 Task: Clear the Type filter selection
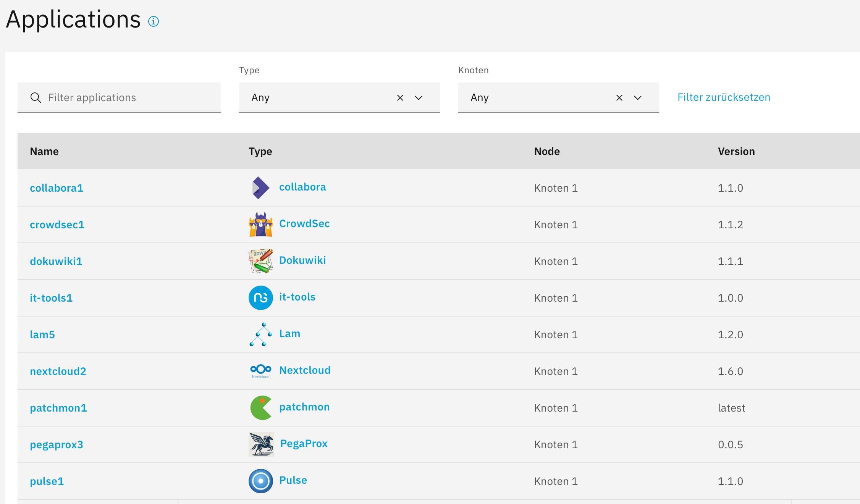click(x=400, y=98)
